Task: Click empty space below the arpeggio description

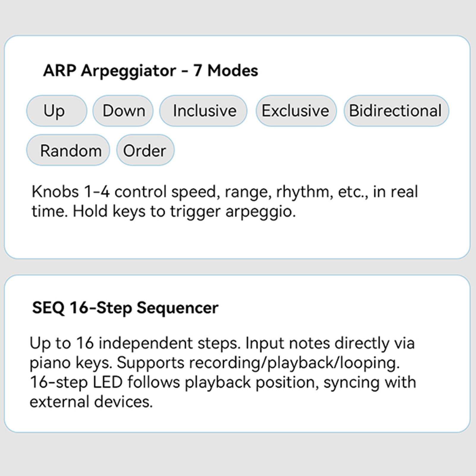Action: [237, 239]
